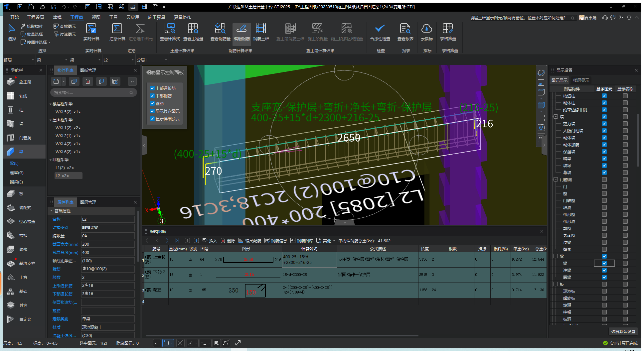Go to next rebar row arrow

tap(167, 241)
